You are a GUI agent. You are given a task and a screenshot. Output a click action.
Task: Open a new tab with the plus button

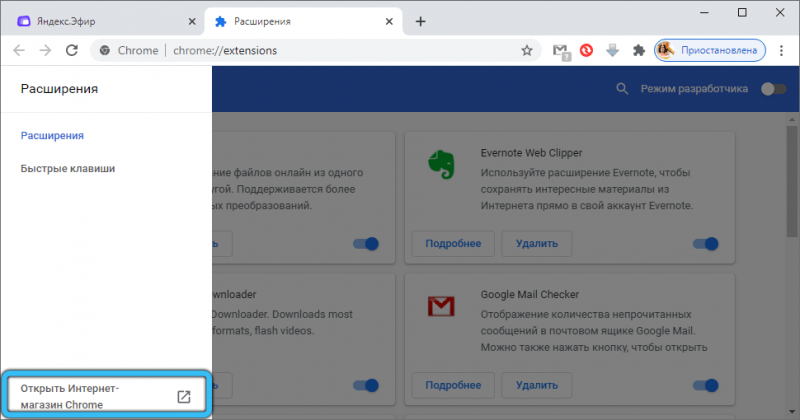(x=420, y=21)
